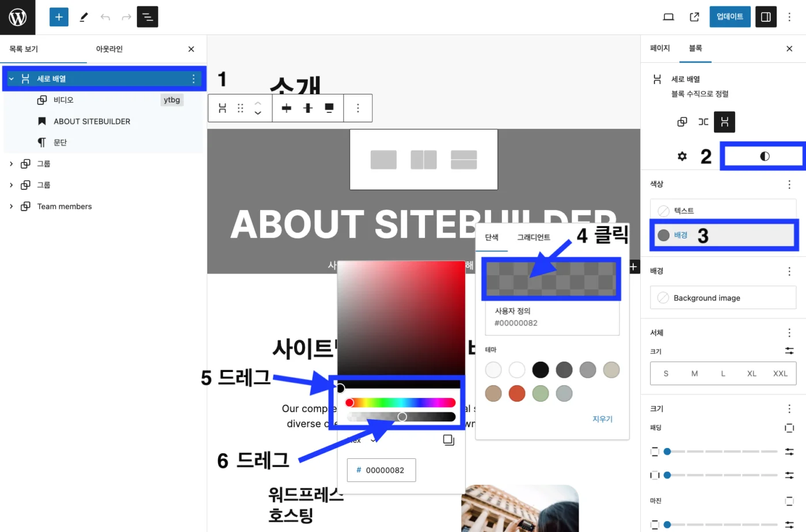Screen dimensions: 806x532
Task: Click the block drag handle icon
Action: pos(241,108)
